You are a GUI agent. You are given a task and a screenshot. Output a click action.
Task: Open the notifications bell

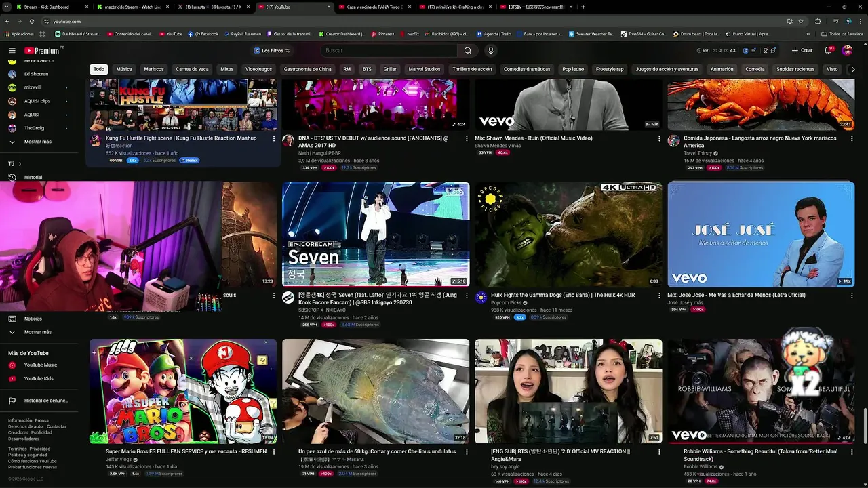(x=828, y=51)
